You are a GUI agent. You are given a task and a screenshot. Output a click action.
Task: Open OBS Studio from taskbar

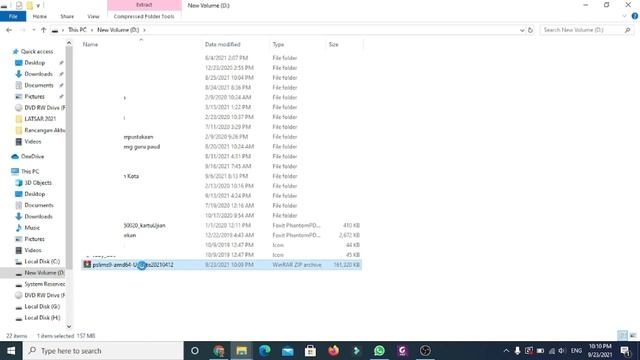click(425, 351)
